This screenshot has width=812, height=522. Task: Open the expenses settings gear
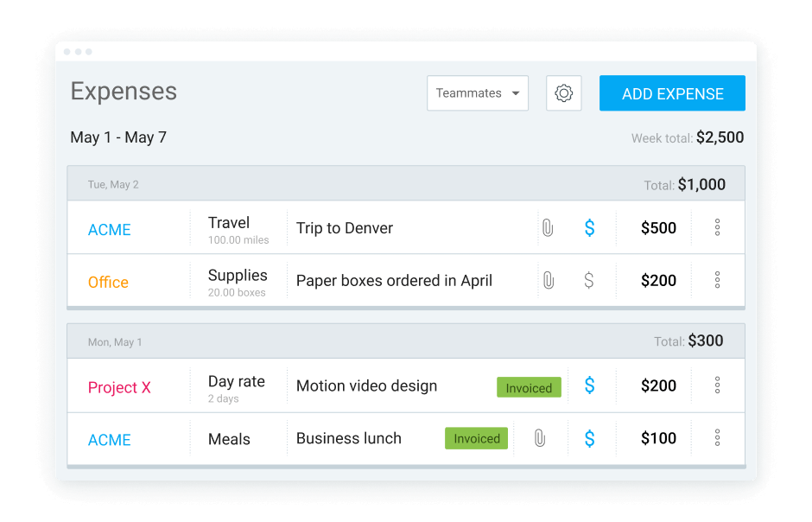click(563, 93)
